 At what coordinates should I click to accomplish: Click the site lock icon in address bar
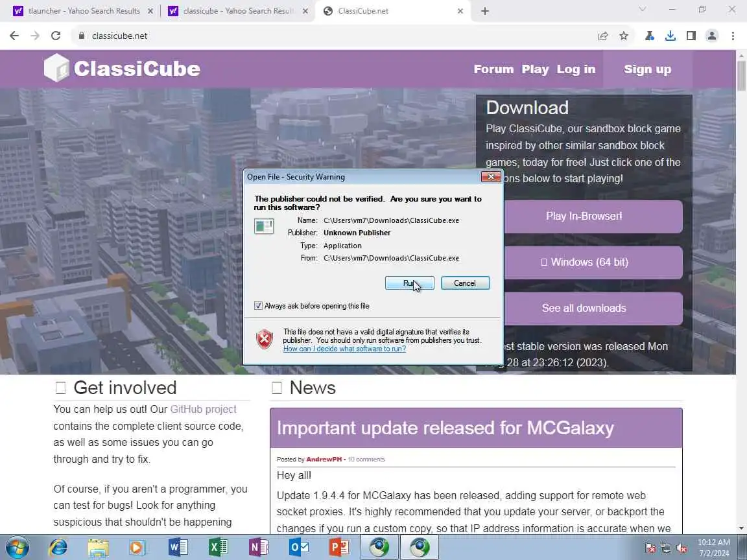click(82, 36)
